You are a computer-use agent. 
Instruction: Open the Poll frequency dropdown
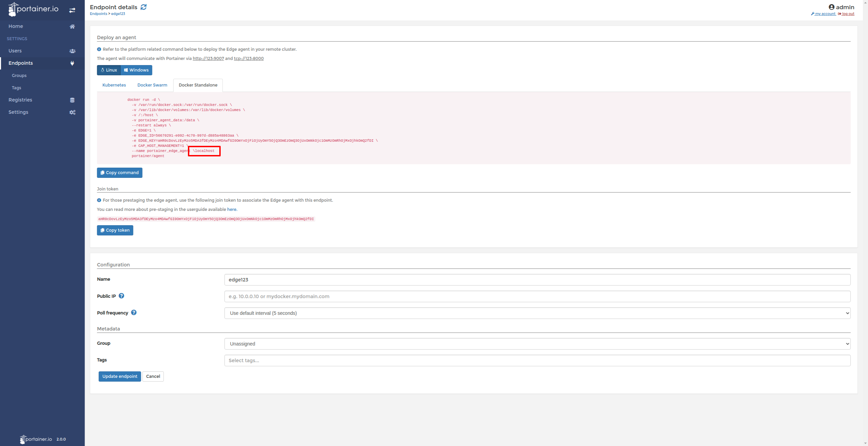click(x=537, y=313)
